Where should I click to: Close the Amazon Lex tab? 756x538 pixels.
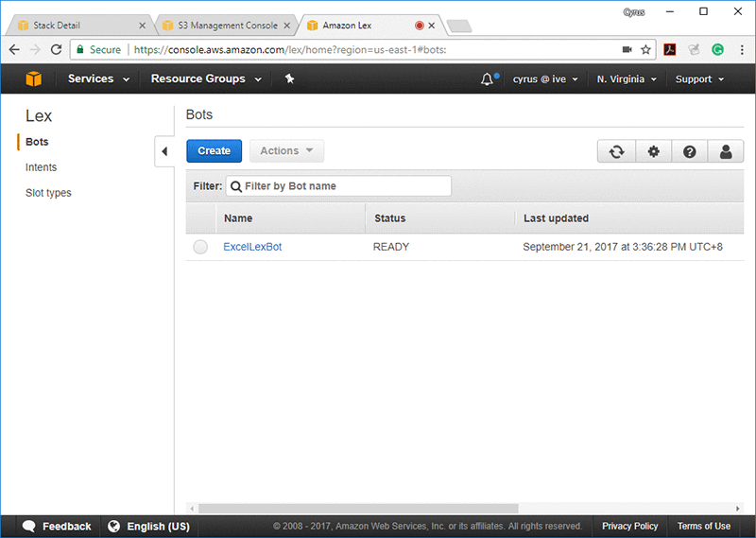432,26
